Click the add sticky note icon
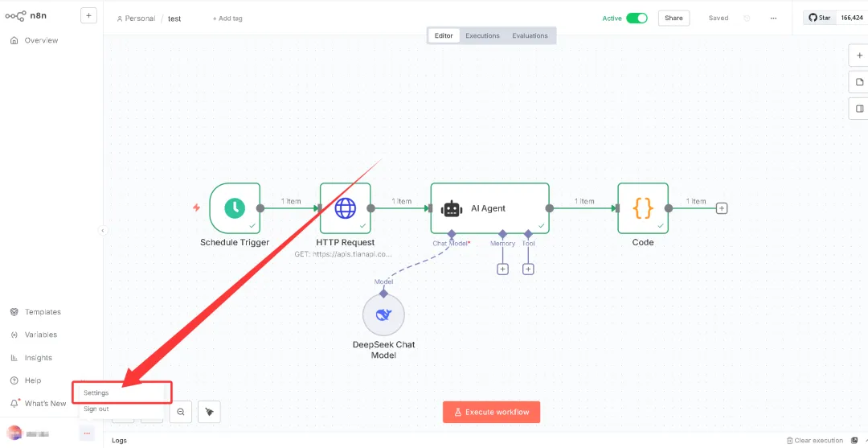 [859, 82]
